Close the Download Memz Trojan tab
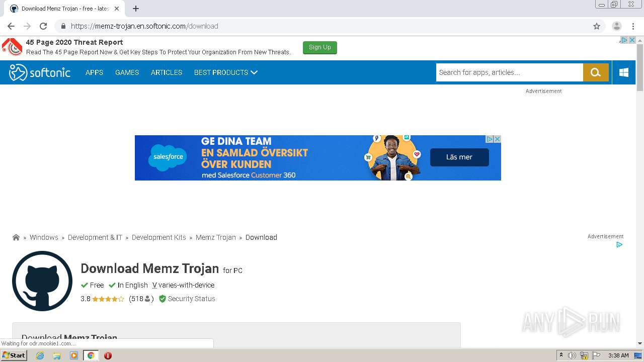 (x=117, y=9)
